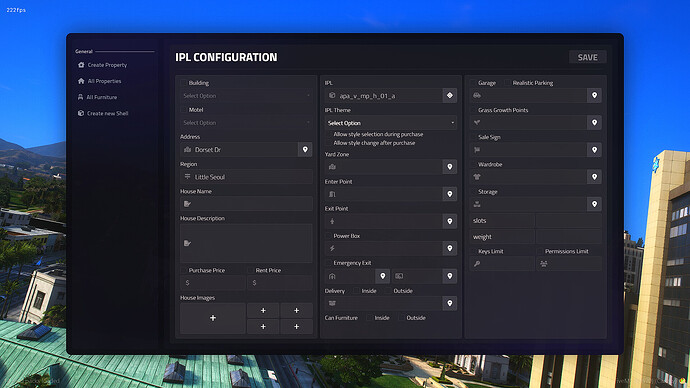Click the Region field showing Little Seoul
This screenshot has height=388, width=690.
[x=246, y=177]
